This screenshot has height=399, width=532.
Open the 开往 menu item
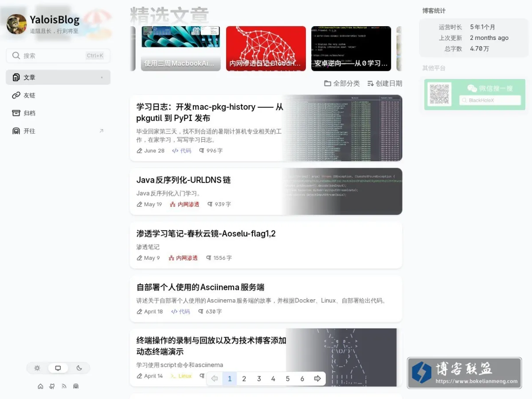pos(58,131)
